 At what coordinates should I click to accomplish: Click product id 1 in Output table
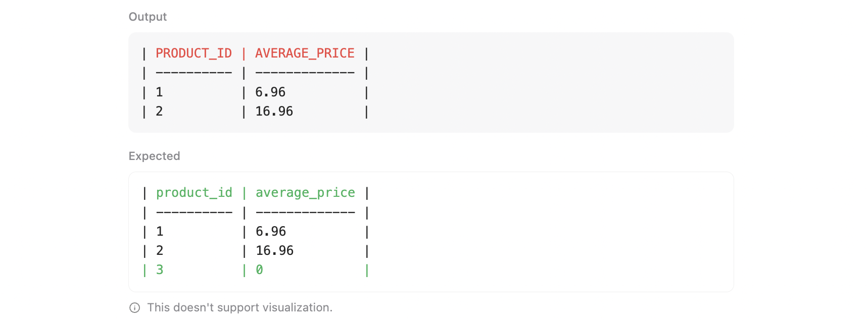[159, 92]
